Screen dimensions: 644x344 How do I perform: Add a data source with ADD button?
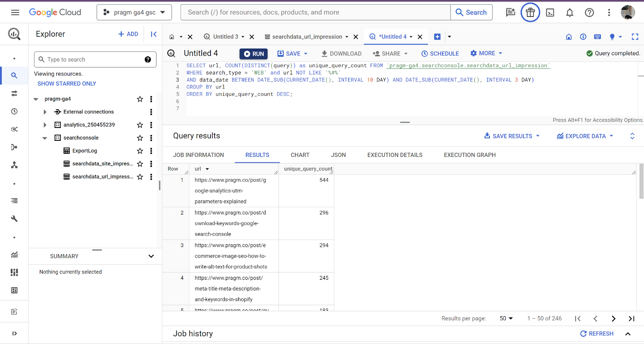pos(128,34)
